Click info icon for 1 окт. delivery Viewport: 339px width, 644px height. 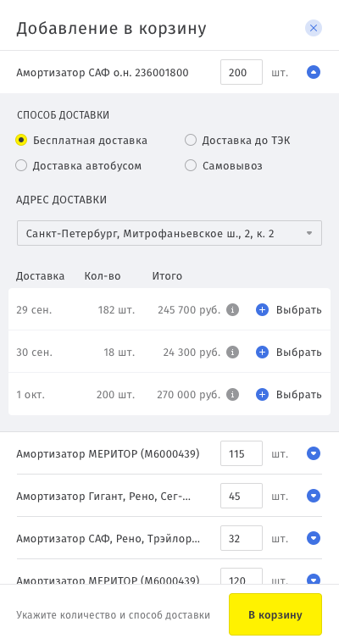[x=232, y=395]
